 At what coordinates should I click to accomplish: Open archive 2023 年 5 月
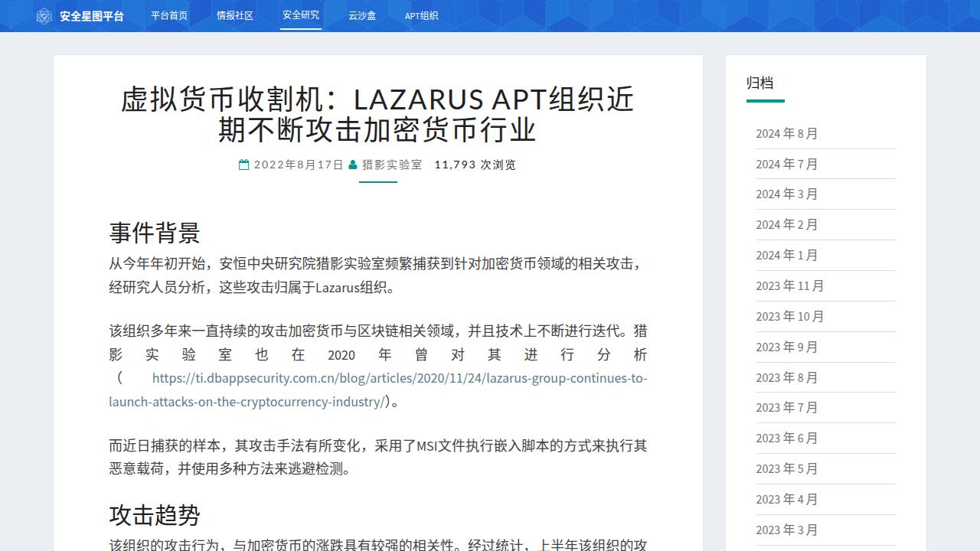[x=787, y=468]
